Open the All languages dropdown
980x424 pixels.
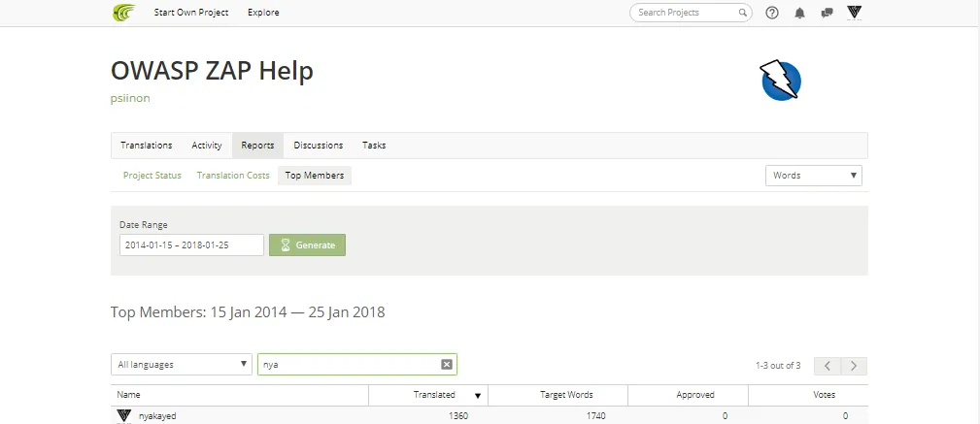pos(182,365)
